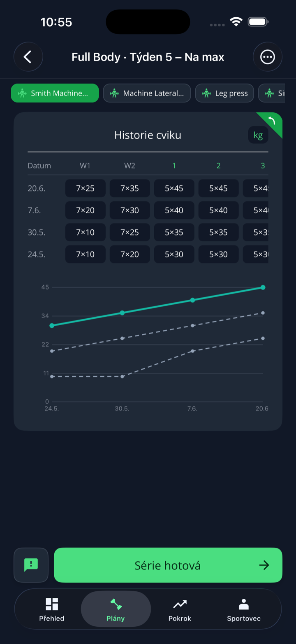Switch to Machine Lateral exercise chip

pos(147,93)
